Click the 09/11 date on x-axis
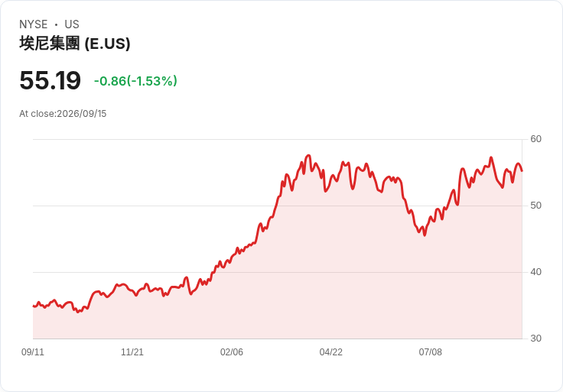Viewport: 563px width, 392px height. [x=33, y=352]
